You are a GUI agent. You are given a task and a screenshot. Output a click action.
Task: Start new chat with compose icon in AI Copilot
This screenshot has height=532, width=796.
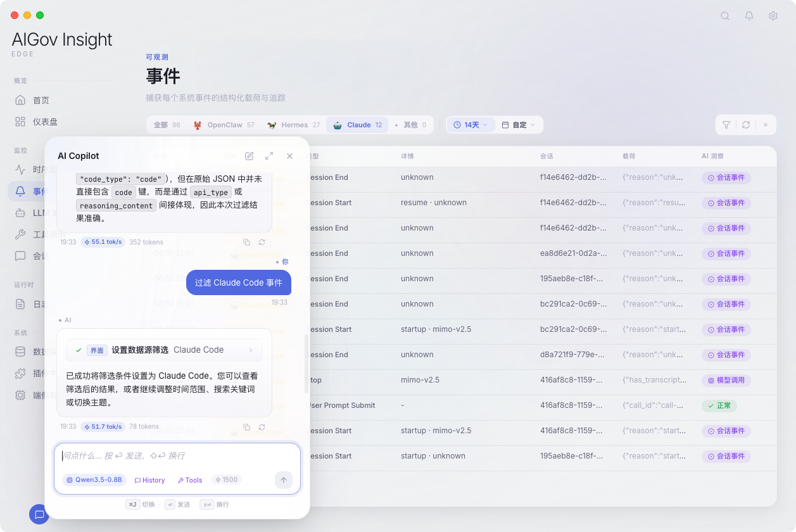point(250,156)
